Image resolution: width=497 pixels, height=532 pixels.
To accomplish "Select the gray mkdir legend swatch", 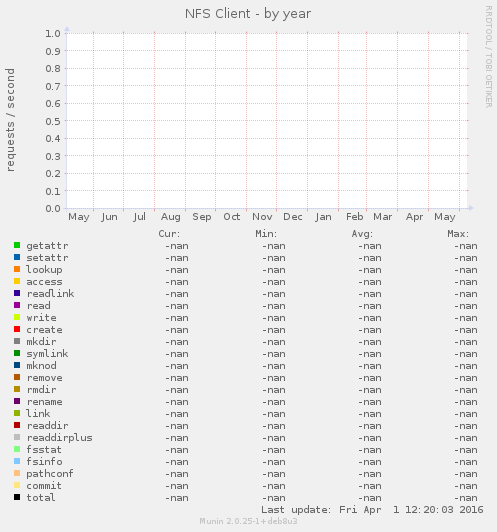I will (17, 341).
